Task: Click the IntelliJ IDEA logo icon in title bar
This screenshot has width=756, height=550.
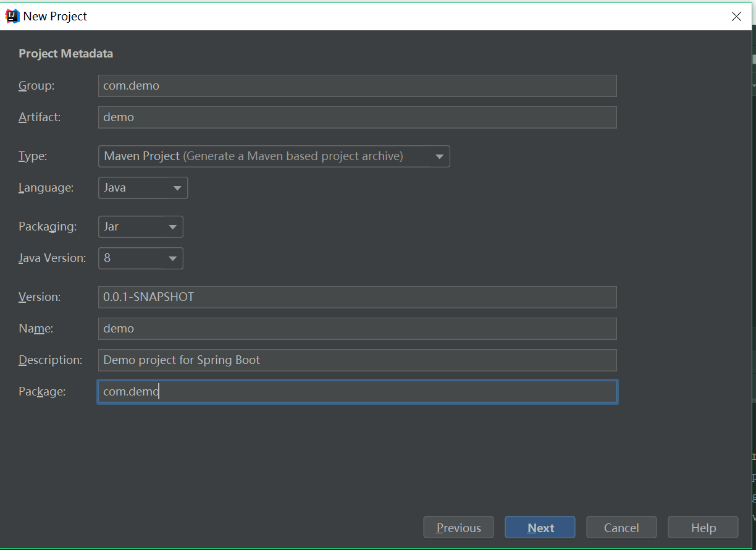Action: [x=12, y=16]
